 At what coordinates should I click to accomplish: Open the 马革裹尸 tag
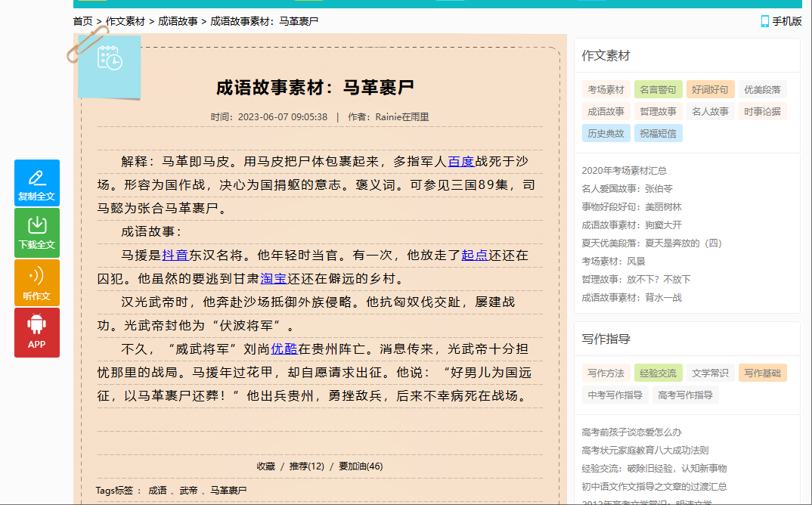click(x=228, y=491)
